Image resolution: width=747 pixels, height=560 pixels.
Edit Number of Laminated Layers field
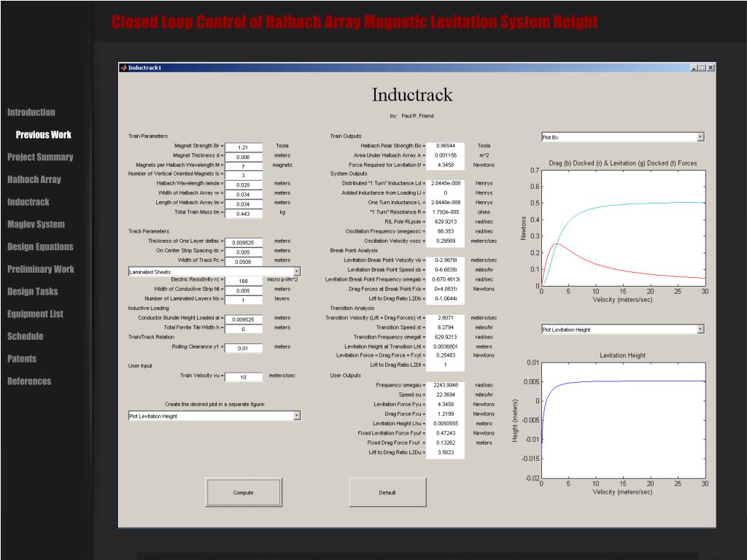pyautogui.click(x=244, y=300)
